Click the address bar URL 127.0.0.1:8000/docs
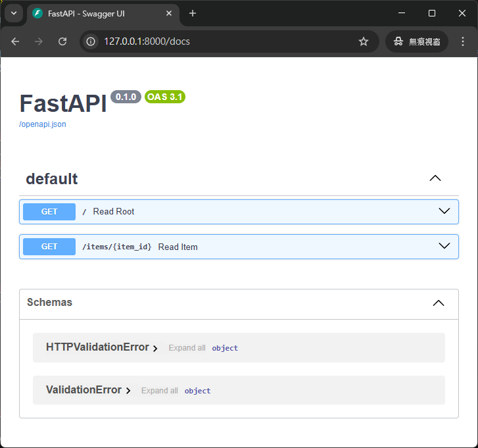478x448 pixels. [x=147, y=41]
